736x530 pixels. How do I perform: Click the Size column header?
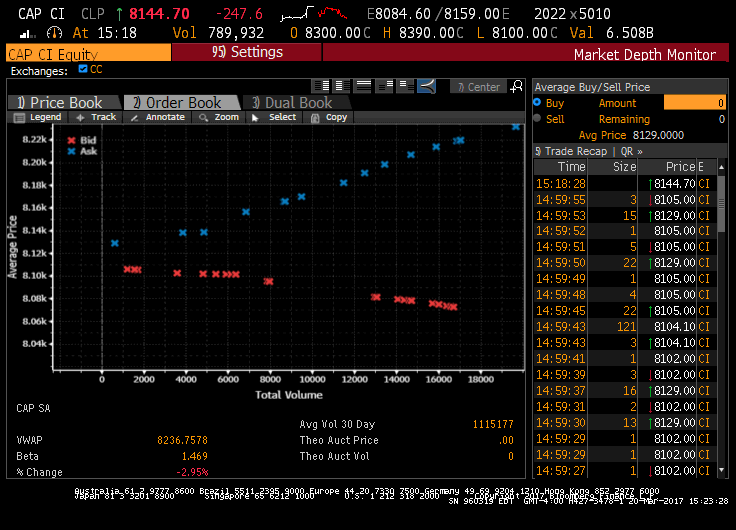[613, 167]
